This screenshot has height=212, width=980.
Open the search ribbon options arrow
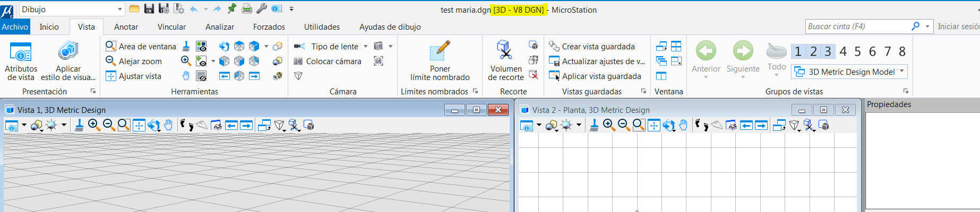927,26
